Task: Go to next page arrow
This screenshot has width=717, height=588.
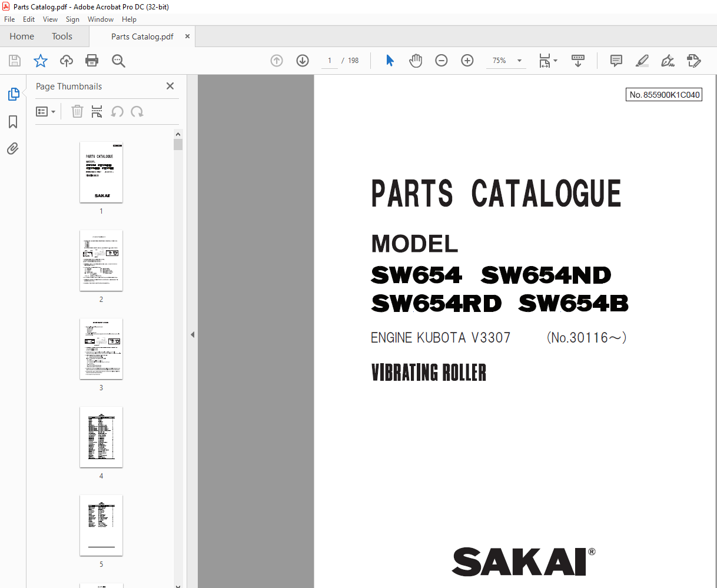Action: [x=303, y=61]
